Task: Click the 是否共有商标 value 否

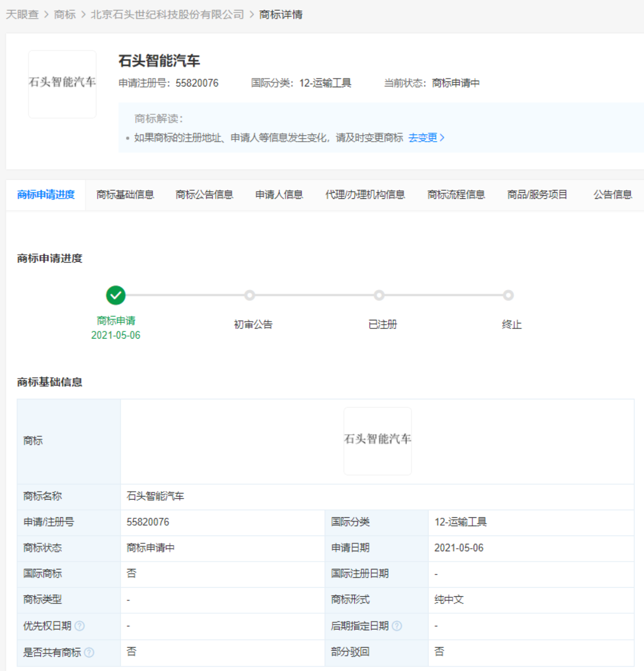Action: click(131, 651)
